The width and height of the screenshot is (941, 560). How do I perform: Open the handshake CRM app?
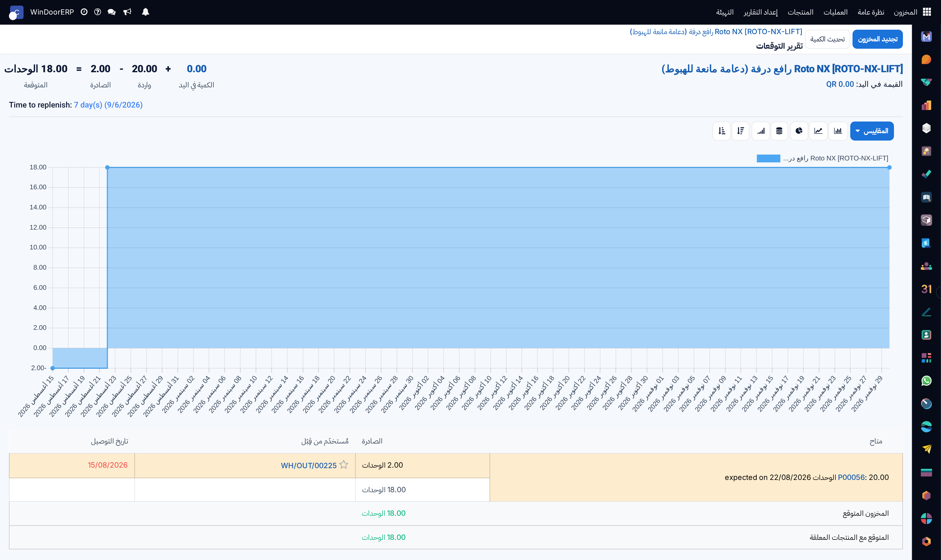click(926, 82)
